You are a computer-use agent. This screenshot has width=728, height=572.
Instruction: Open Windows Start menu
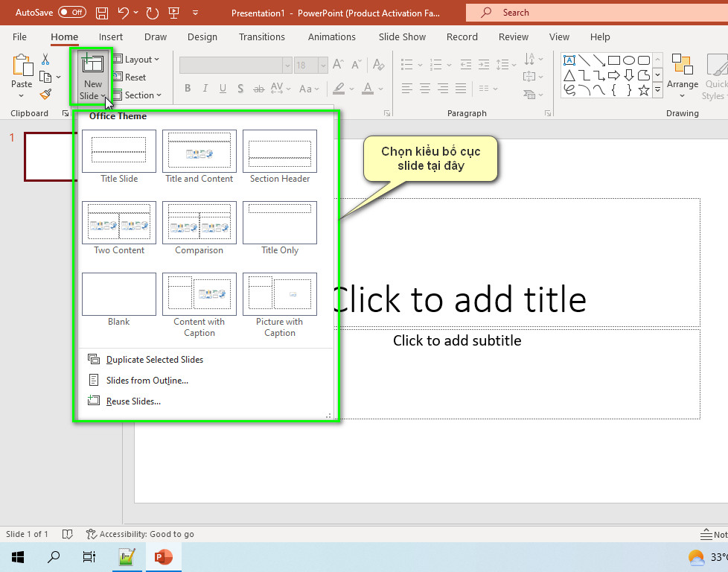[18, 556]
